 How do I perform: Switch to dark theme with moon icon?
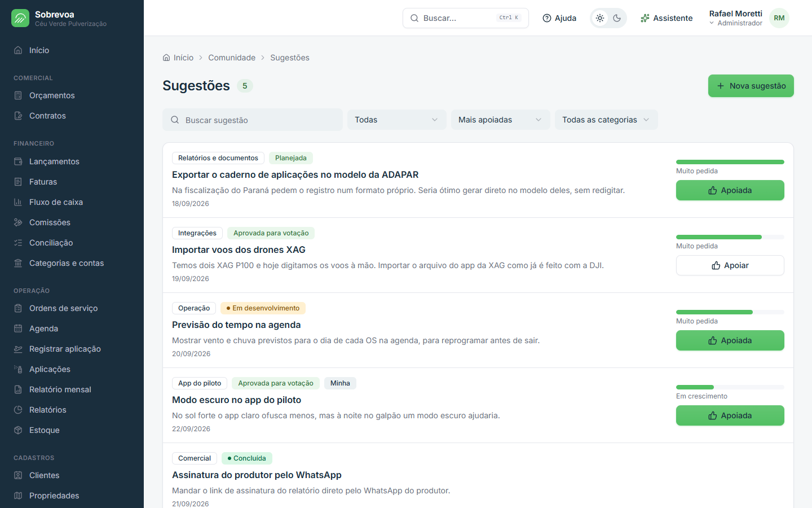(x=617, y=18)
